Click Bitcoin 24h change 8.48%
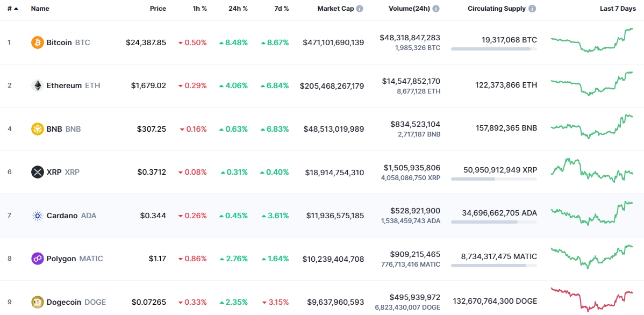 point(233,42)
